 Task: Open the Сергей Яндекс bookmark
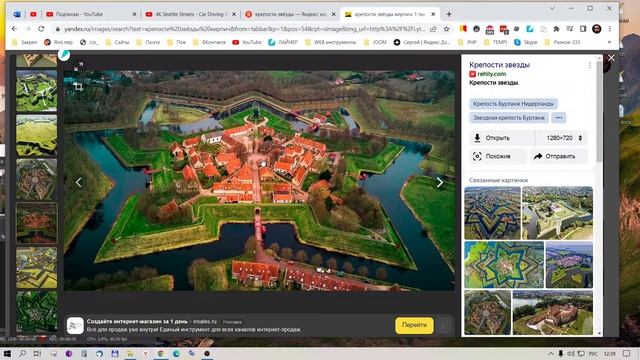point(422,42)
